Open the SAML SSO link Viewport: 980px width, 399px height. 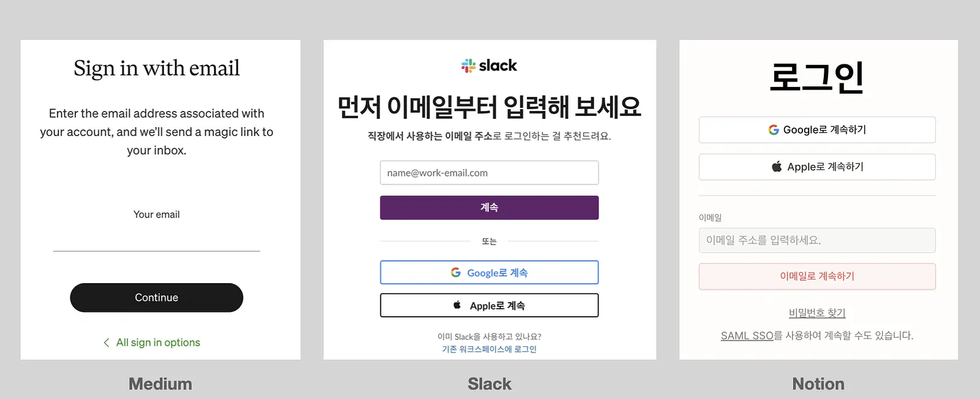pos(747,335)
